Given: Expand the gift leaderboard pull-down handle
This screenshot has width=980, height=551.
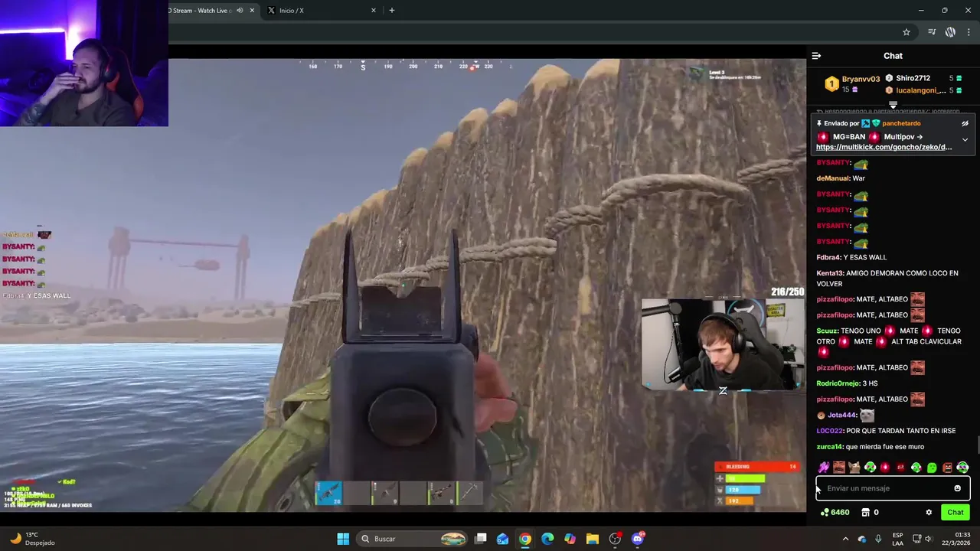Looking at the screenshot, I should (x=893, y=105).
